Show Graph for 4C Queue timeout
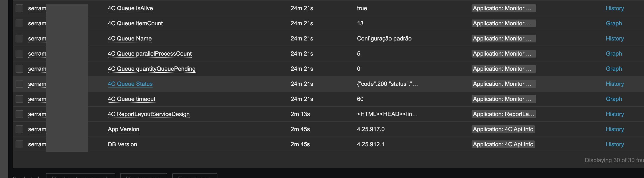644x178 pixels. 614,99
